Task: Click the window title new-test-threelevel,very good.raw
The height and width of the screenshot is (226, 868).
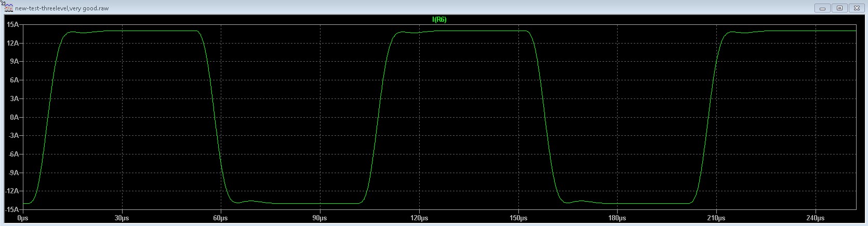Action: (62, 8)
